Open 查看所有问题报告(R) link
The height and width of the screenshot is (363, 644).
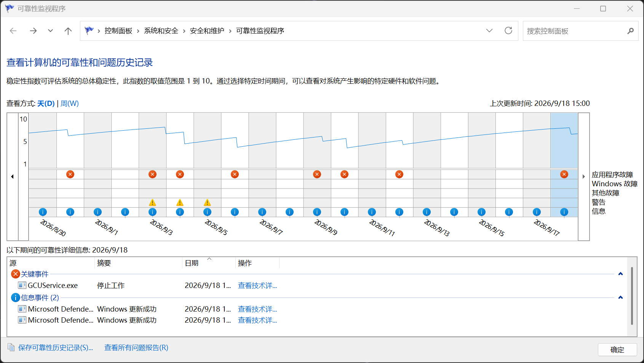click(136, 347)
